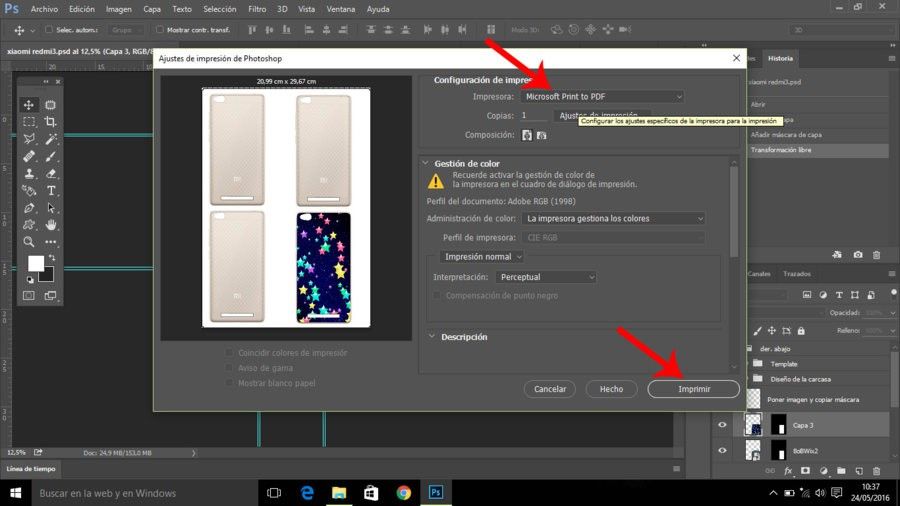Swap foreground and background colors
The height and width of the screenshot is (506, 900).
52,258
